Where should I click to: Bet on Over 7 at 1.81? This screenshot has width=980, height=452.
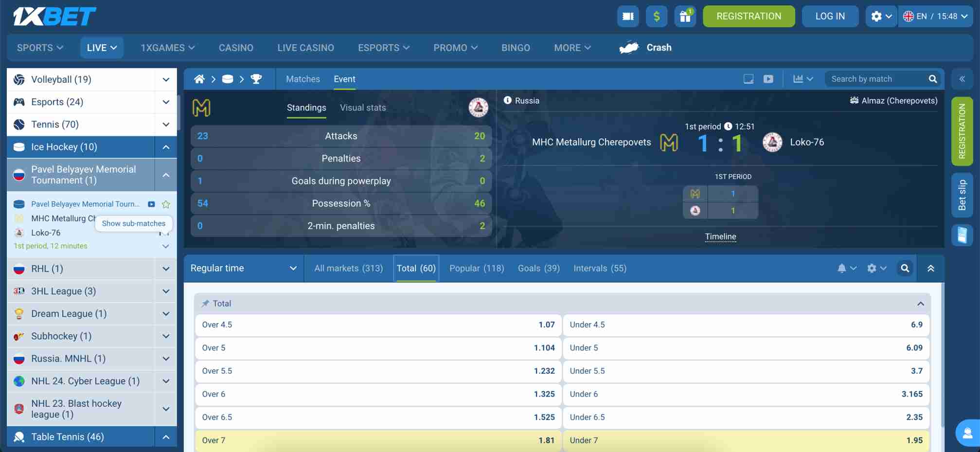coord(378,440)
